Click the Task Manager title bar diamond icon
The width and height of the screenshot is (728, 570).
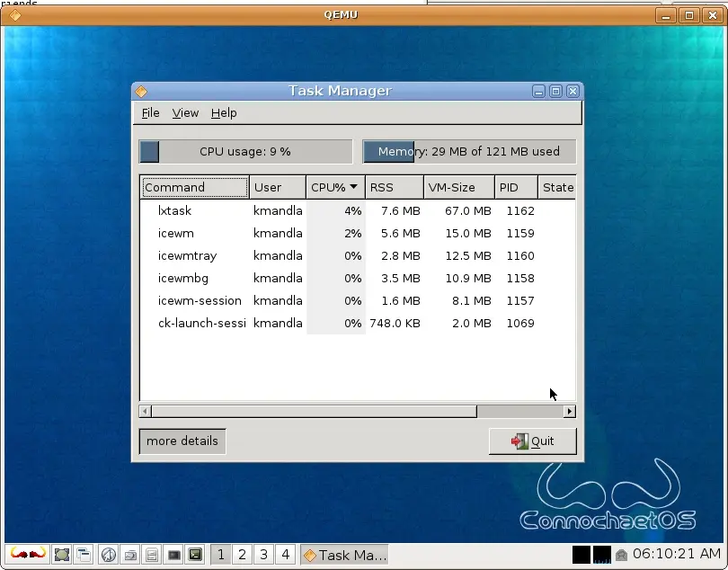pos(142,92)
